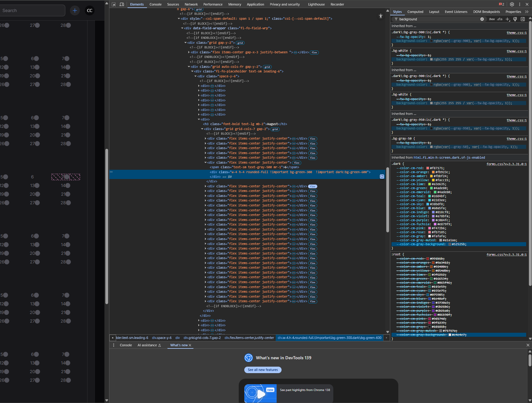
Task: Switch to the Network tab
Action: click(191, 4)
